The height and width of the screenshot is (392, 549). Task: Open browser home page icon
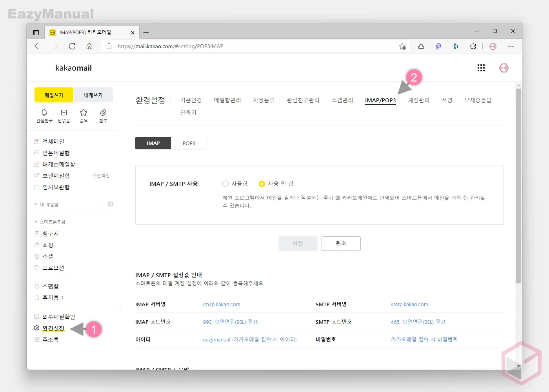coord(89,46)
